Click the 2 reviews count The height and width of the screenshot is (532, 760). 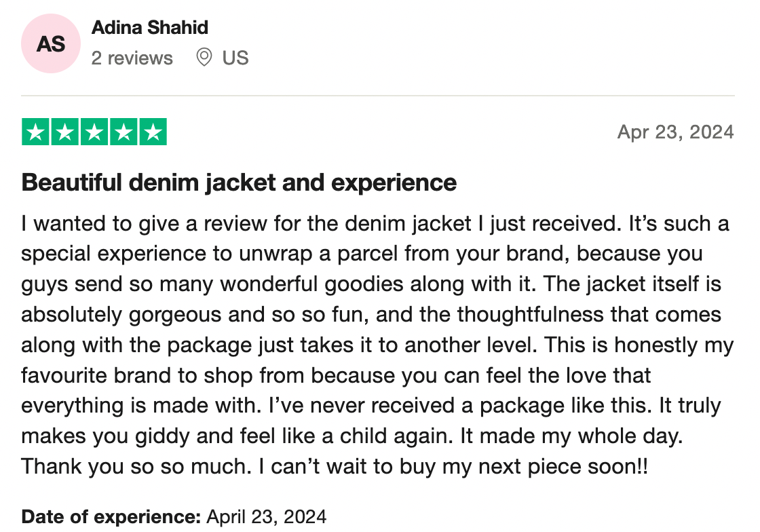point(132,58)
